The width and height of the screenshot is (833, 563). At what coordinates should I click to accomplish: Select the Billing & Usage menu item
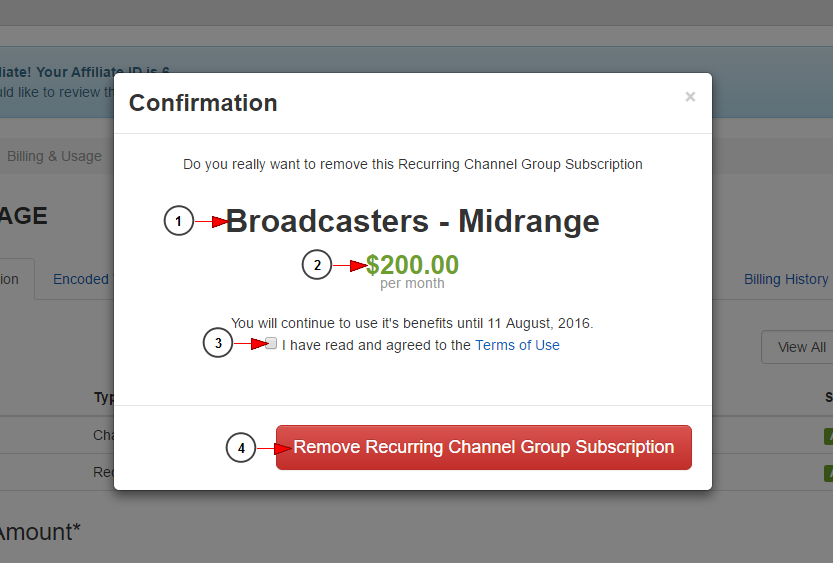coord(54,156)
